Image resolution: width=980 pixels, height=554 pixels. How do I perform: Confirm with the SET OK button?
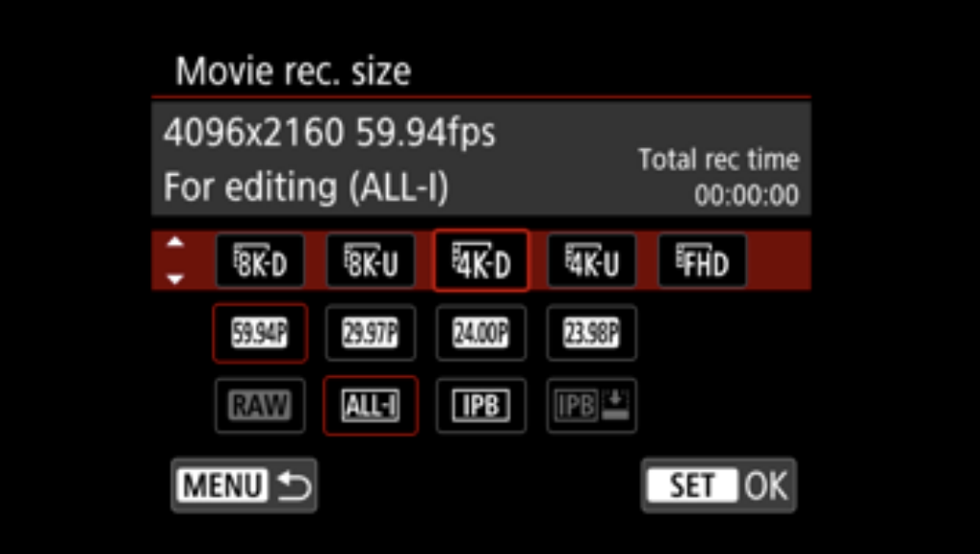(719, 486)
